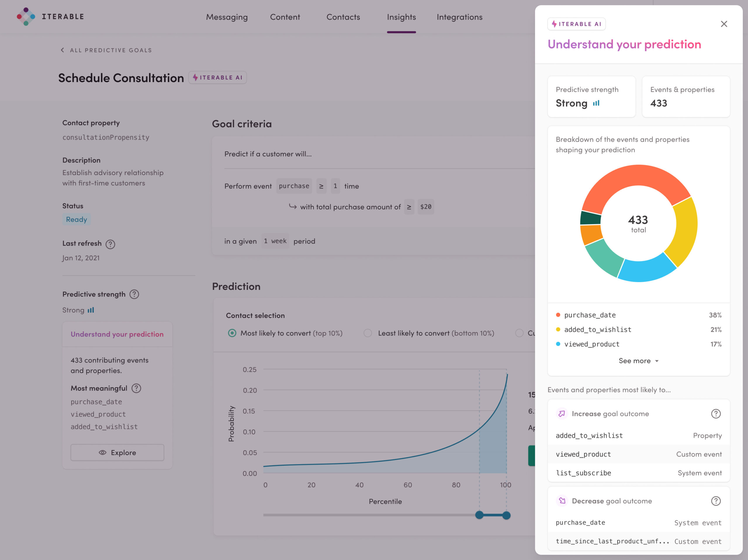Click the Explore button under predictive strength
The height and width of the screenshot is (560, 748).
tap(117, 452)
